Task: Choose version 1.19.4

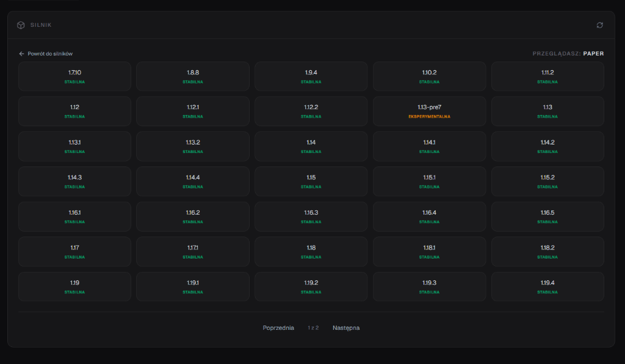Action: coord(547,287)
